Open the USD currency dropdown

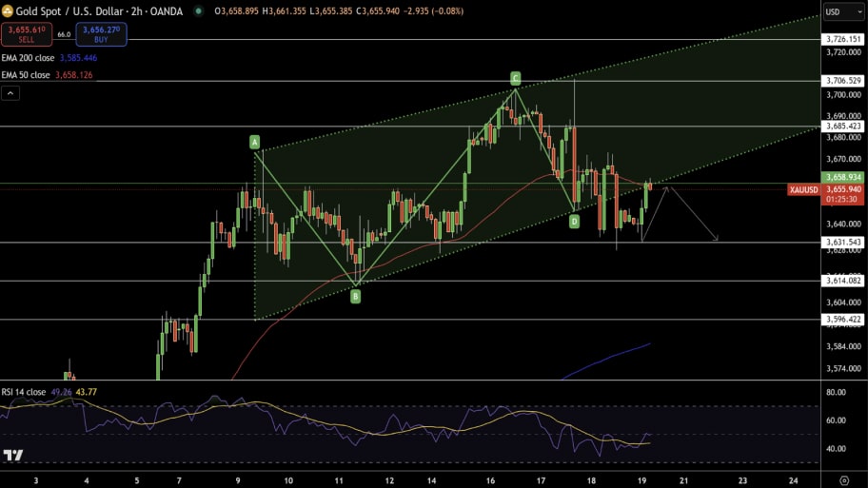point(843,11)
